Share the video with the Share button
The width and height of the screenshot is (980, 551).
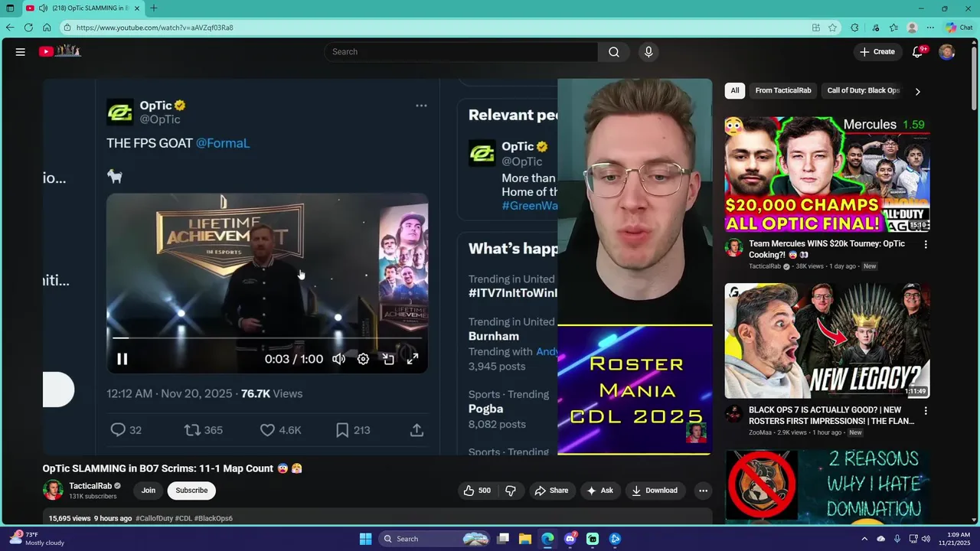pyautogui.click(x=551, y=491)
